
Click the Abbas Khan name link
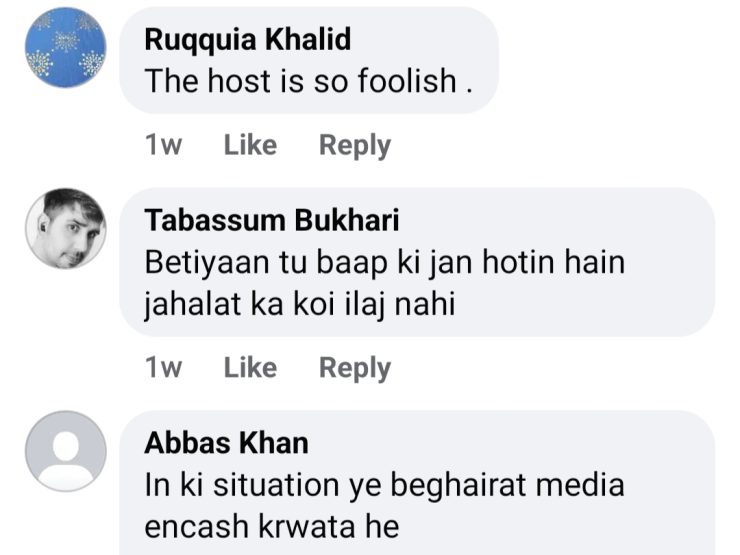point(227,443)
